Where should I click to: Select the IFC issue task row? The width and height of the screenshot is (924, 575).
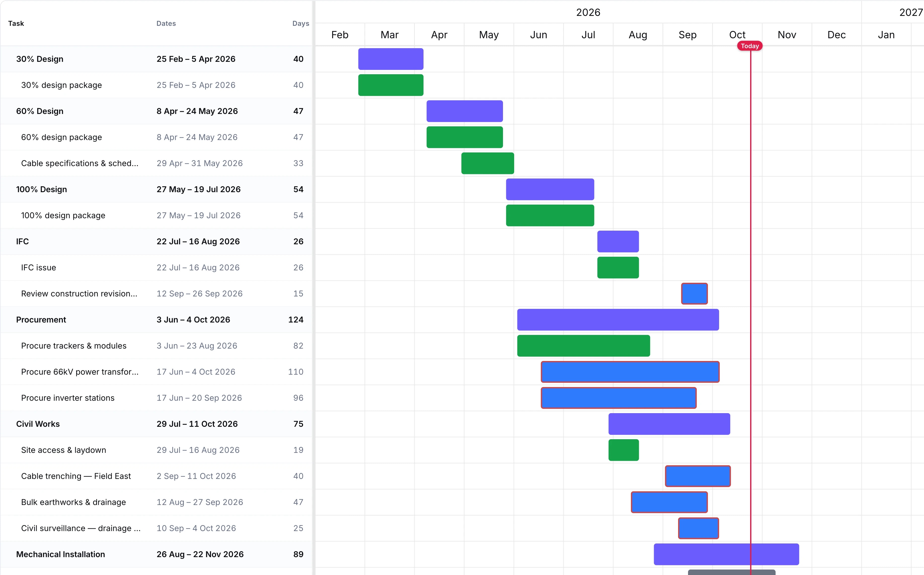[x=156, y=268]
